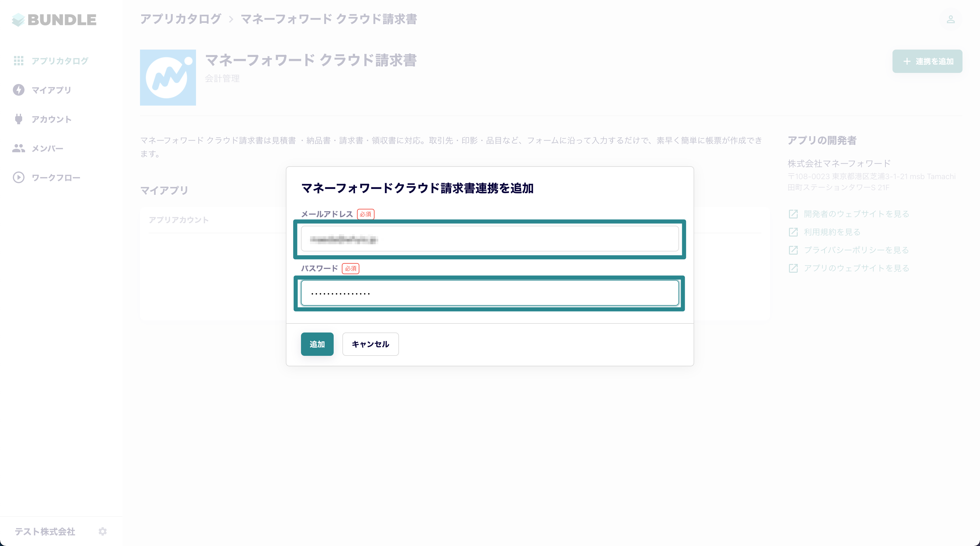This screenshot has height=546, width=980.
Task: Click external-link icon beside 利用規約を見る
Action: 793,232
